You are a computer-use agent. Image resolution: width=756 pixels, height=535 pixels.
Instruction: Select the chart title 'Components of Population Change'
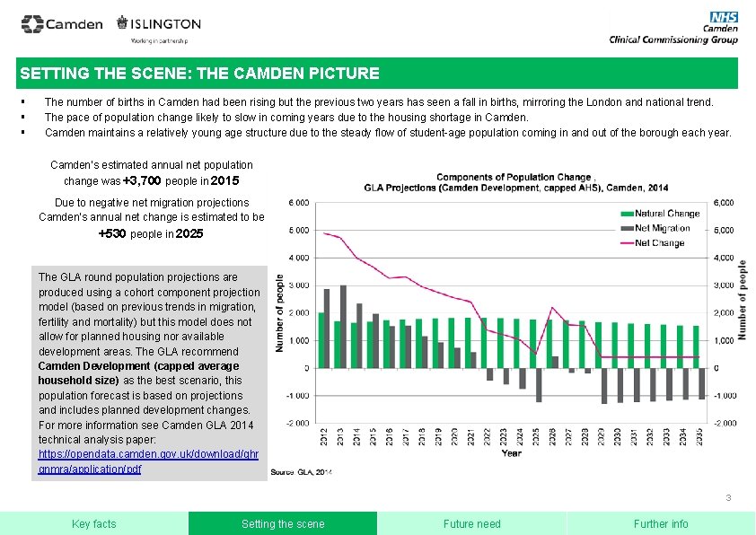coord(514,177)
